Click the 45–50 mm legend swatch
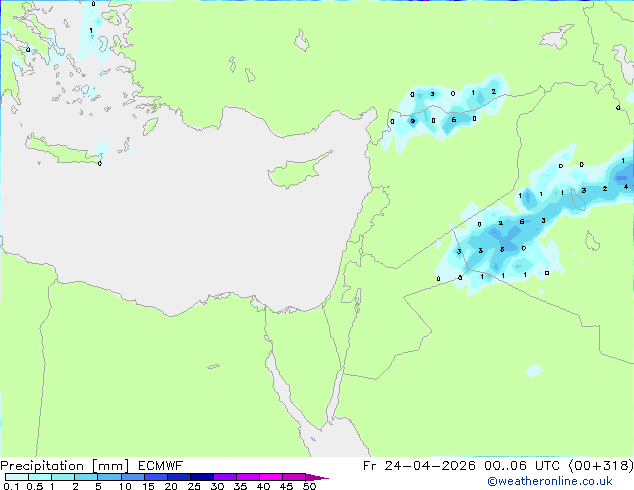The height and width of the screenshot is (490, 634). point(294,477)
